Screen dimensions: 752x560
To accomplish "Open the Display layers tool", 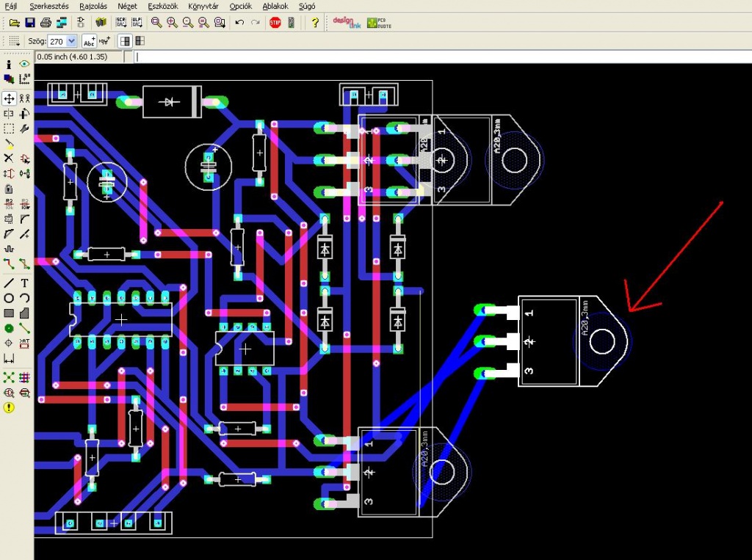I will 9,79.
